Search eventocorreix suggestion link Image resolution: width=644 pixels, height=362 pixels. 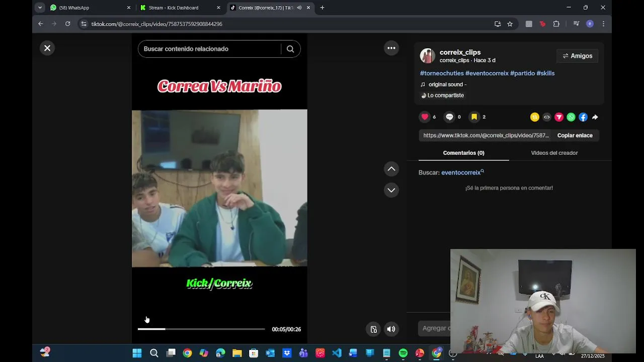pyautogui.click(x=462, y=172)
